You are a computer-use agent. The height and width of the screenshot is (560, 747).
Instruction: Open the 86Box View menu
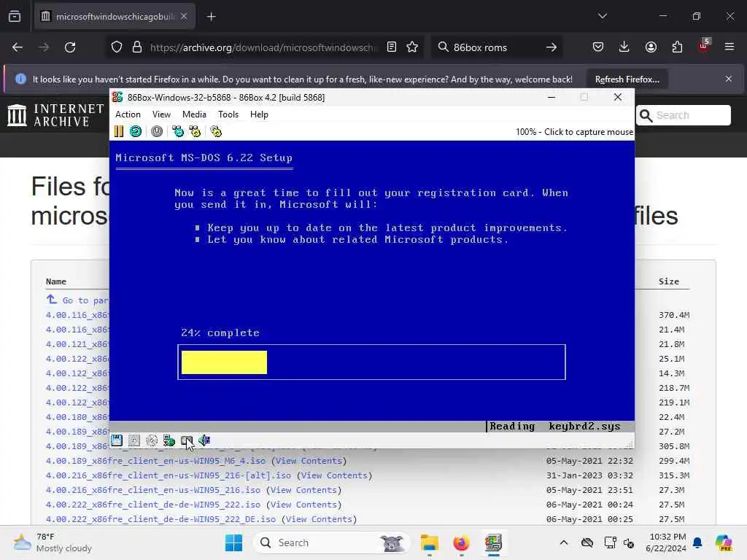click(161, 114)
